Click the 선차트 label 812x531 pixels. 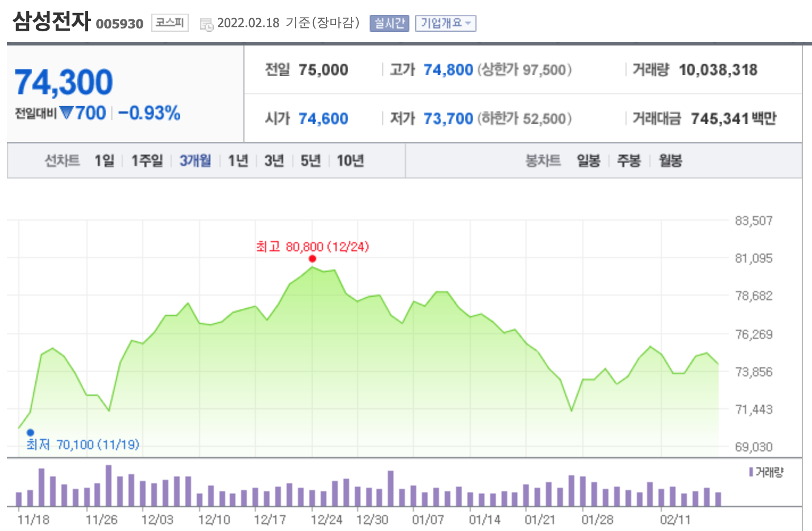click(x=62, y=161)
